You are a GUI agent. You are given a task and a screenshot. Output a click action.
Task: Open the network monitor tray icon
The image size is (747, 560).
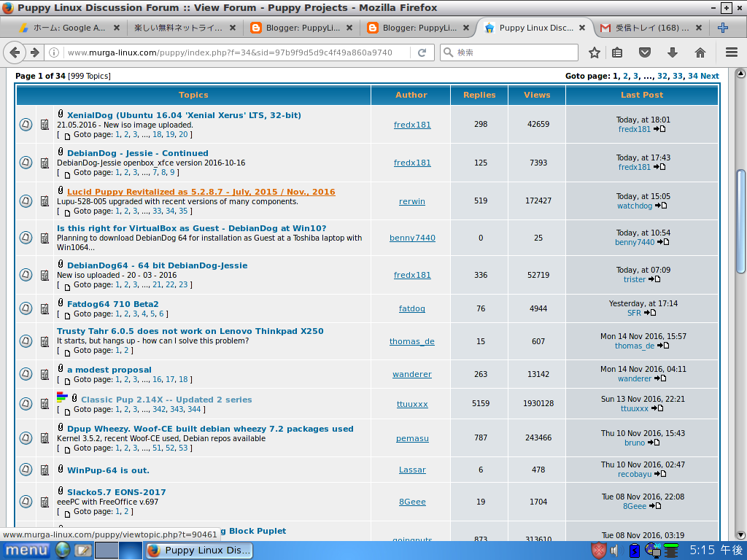click(653, 550)
